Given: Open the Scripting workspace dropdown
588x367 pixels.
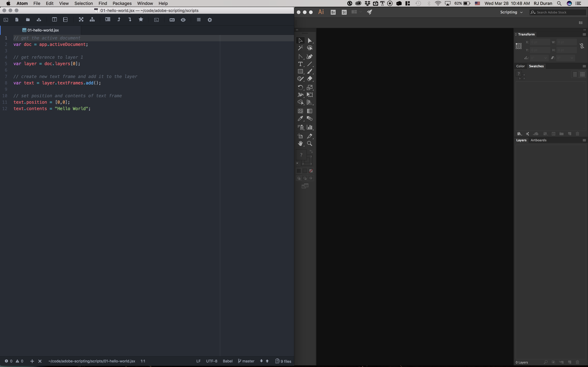Looking at the screenshot, I should 511,12.
